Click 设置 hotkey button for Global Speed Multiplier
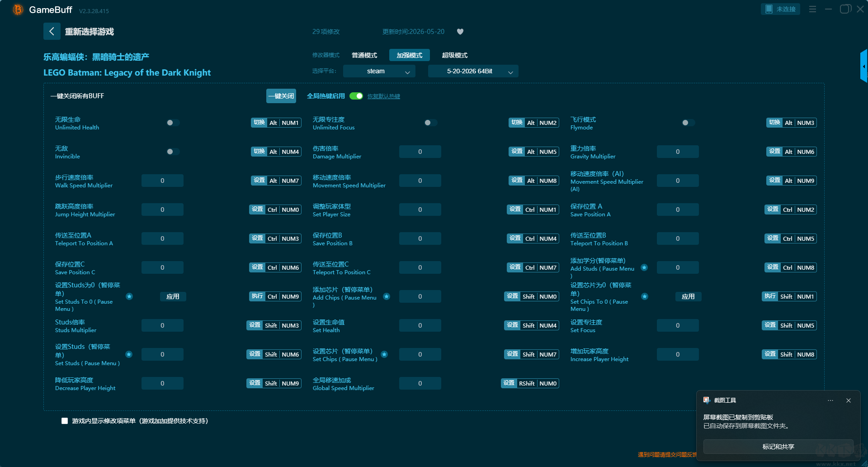The width and height of the screenshot is (868, 467). pos(509,383)
